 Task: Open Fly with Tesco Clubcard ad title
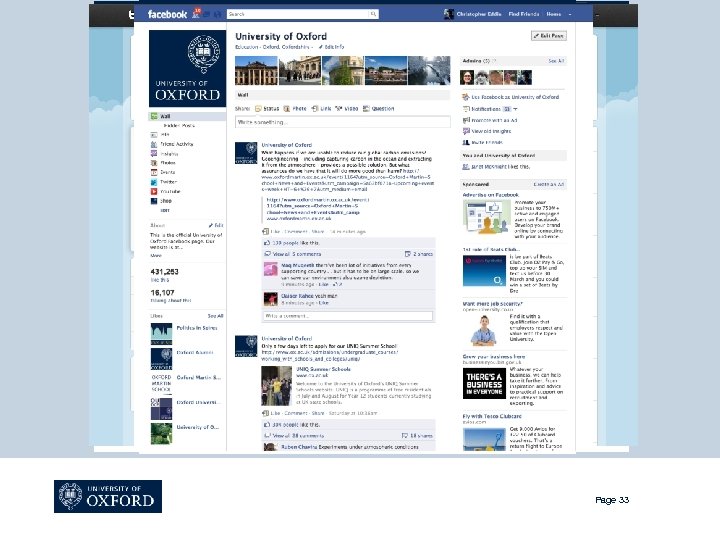pyautogui.click(x=492, y=416)
